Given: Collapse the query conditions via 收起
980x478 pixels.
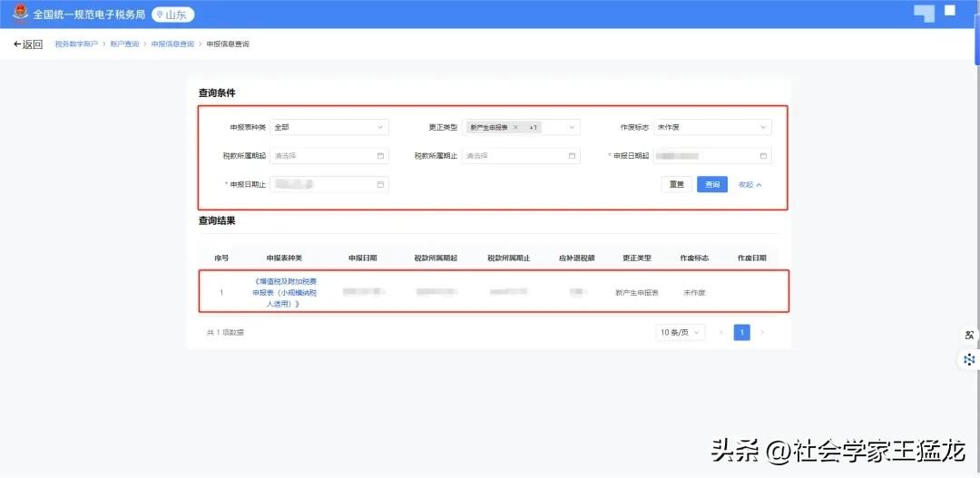Looking at the screenshot, I should (750, 184).
